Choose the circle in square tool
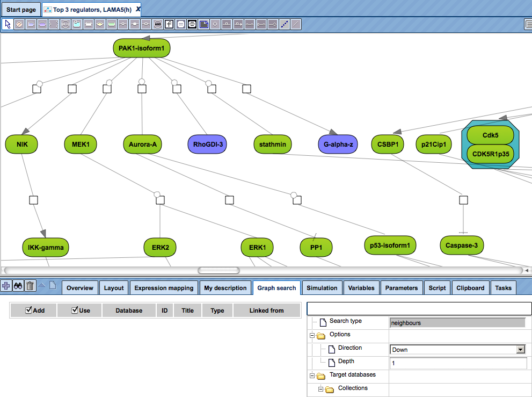532x397 pixels. (215, 25)
